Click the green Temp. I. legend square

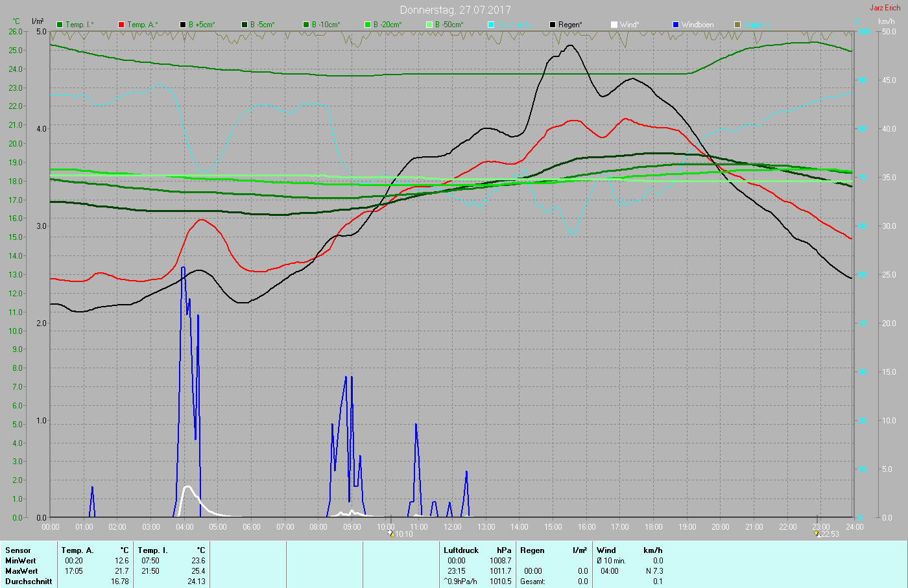tap(60, 25)
